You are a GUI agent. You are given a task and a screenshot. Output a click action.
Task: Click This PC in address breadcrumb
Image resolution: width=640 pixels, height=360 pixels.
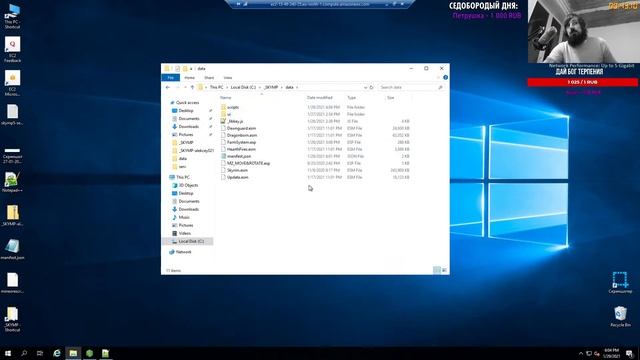pyautogui.click(x=216, y=87)
